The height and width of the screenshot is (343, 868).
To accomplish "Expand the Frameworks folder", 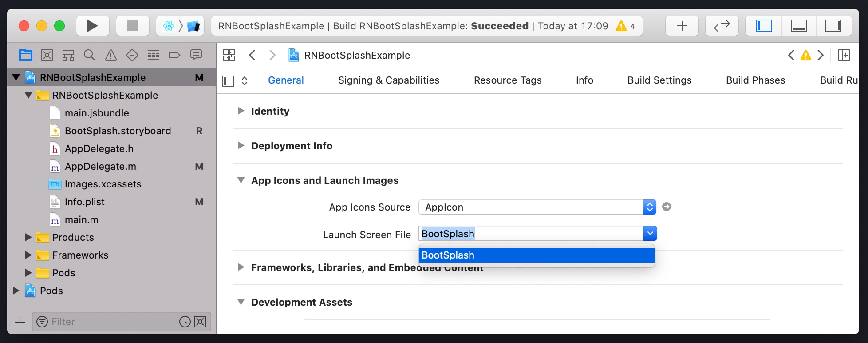I will (28, 255).
